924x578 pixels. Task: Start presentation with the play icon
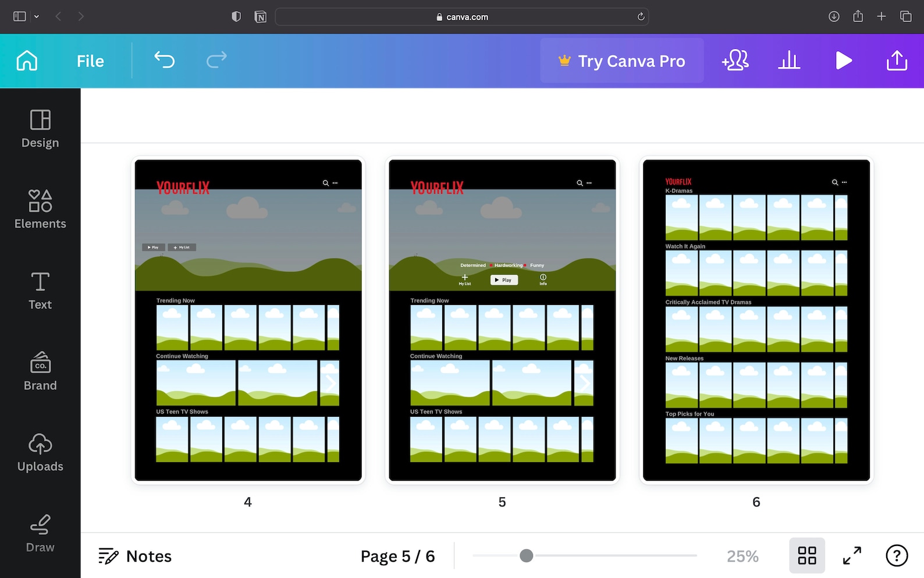pos(843,61)
